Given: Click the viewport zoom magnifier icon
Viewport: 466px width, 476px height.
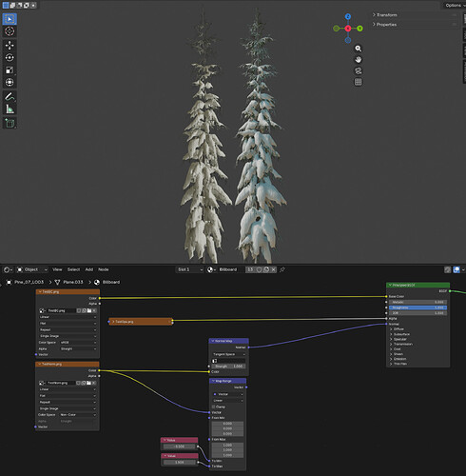Looking at the screenshot, I should pos(358,49).
